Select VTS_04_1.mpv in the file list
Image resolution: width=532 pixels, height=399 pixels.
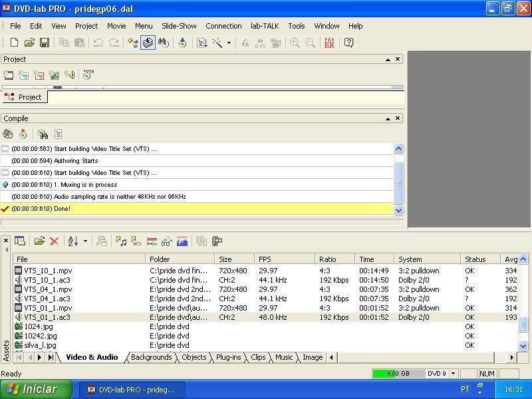pyautogui.click(x=48, y=289)
